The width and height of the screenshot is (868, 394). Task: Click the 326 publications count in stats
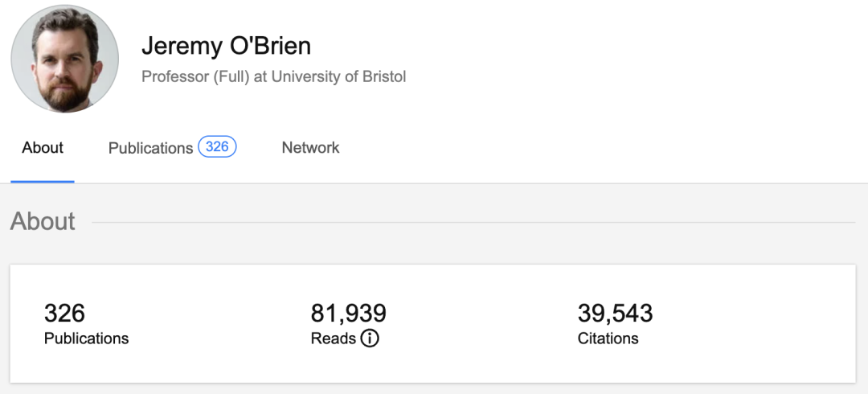click(64, 313)
